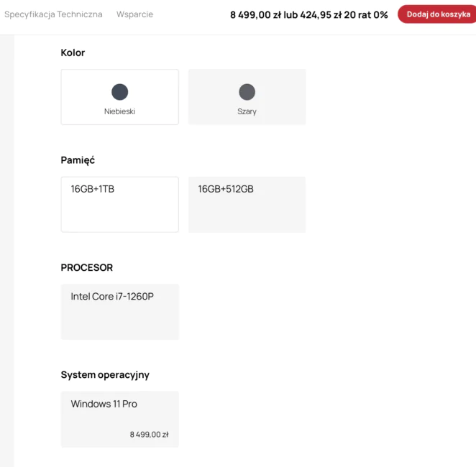
Task: Choose the Szary color label
Action: coord(247,111)
